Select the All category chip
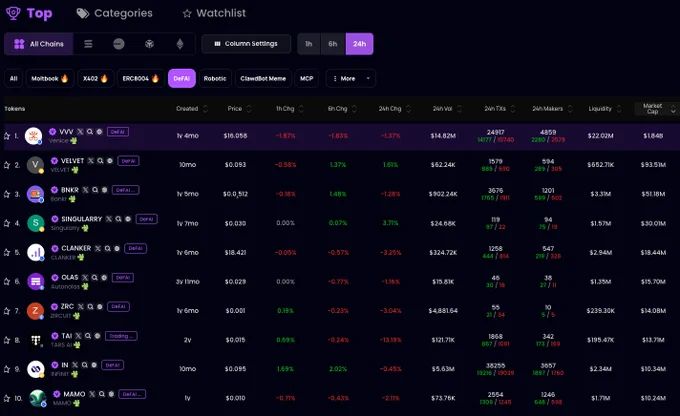680x416 pixels. (x=13, y=79)
